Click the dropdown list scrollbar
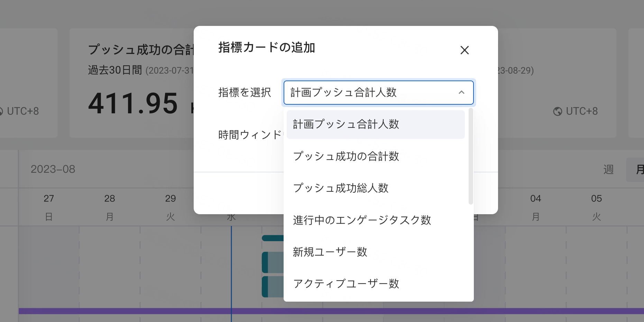Viewport: 644px width, 322px height. (x=470, y=156)
